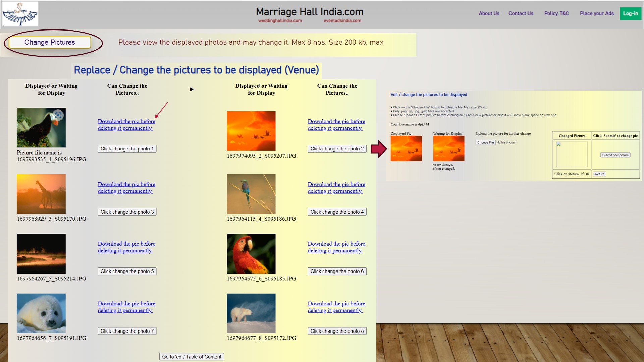
Task: Click the Return button
Action: [599, 174]
